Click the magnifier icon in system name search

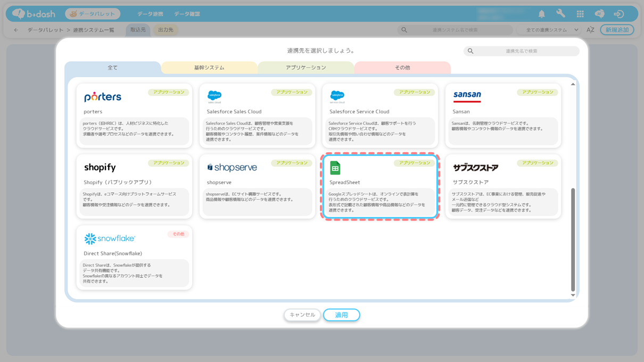pos(404,30)
